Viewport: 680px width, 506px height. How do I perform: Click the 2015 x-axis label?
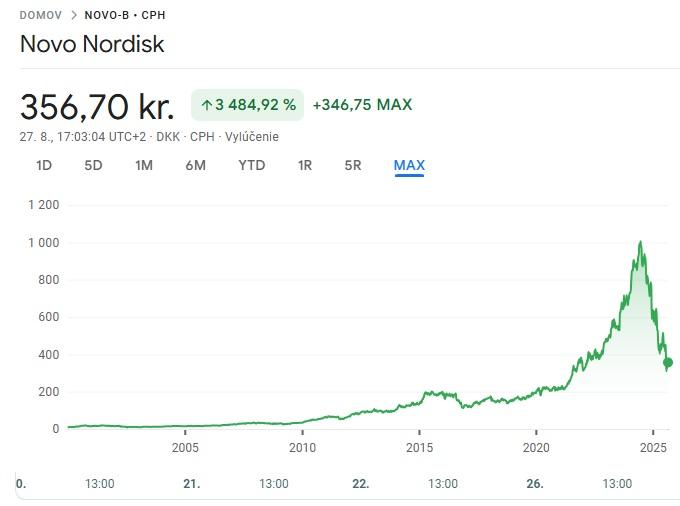pos(419,447)
